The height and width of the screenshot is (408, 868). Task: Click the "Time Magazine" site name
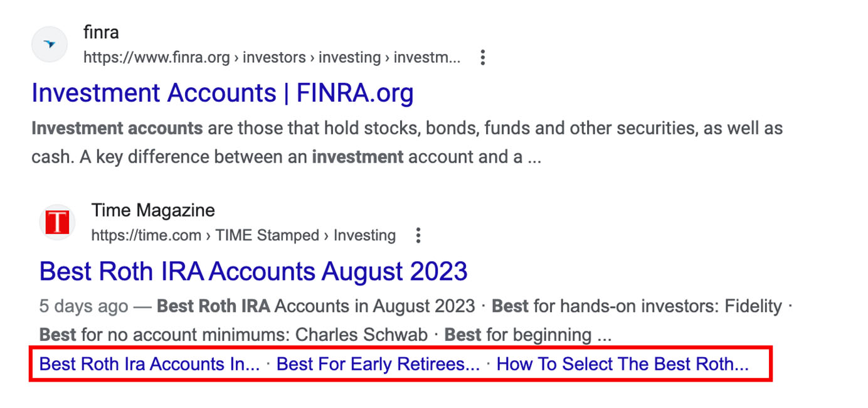pos(153,210)
